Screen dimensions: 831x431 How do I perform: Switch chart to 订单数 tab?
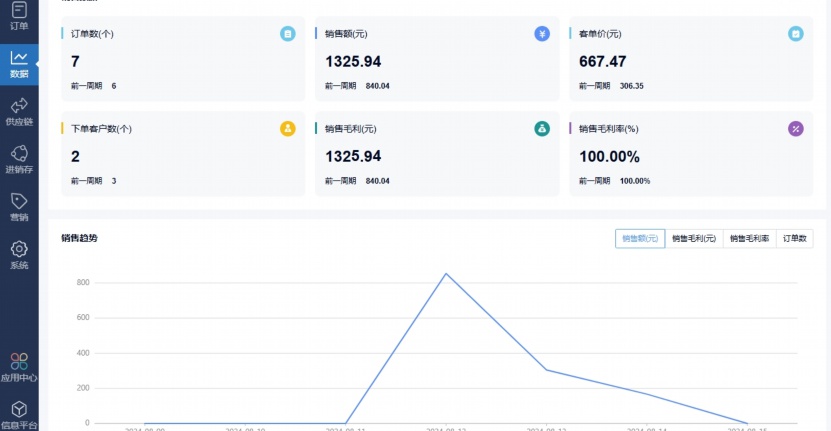[796, 239]
